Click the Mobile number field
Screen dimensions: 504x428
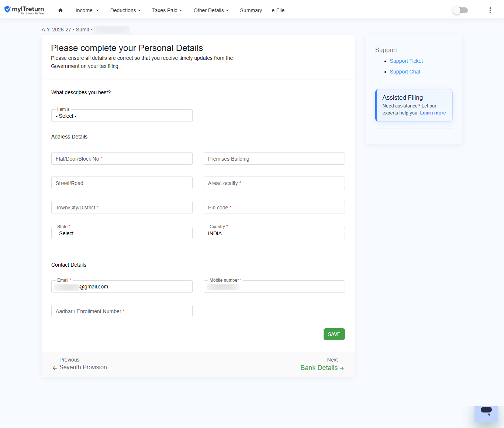click(274, 287)
